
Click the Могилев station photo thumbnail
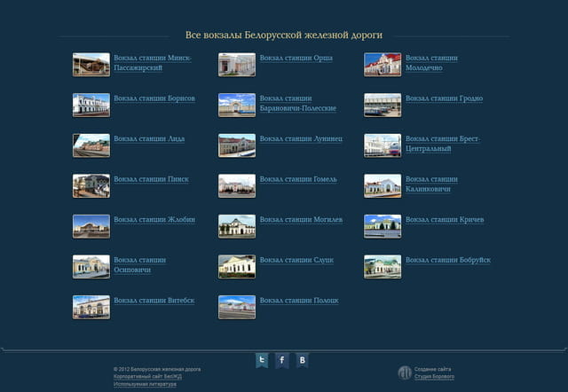[x=237, y=226]
